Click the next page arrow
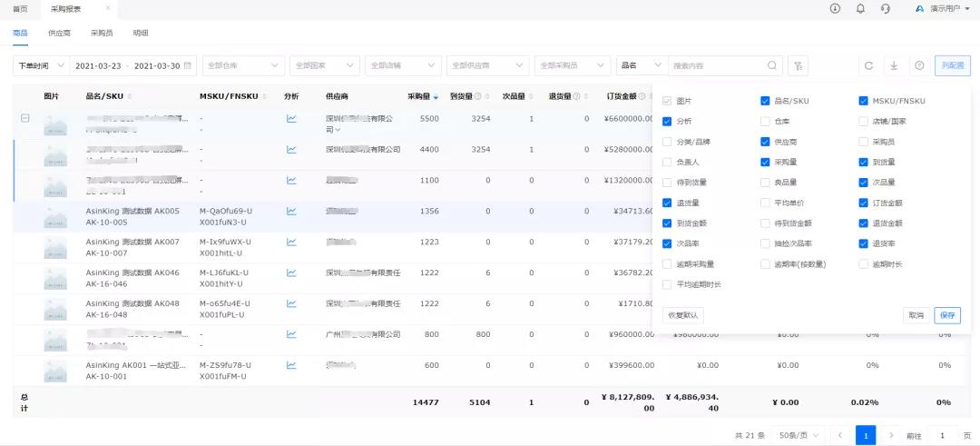Screen dimensions: 980x446 click(x=891, y=436)
